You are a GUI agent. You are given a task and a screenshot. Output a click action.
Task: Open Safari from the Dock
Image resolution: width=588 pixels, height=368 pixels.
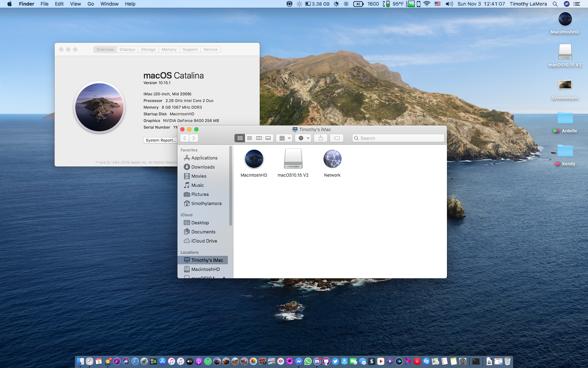coord(135,361)
